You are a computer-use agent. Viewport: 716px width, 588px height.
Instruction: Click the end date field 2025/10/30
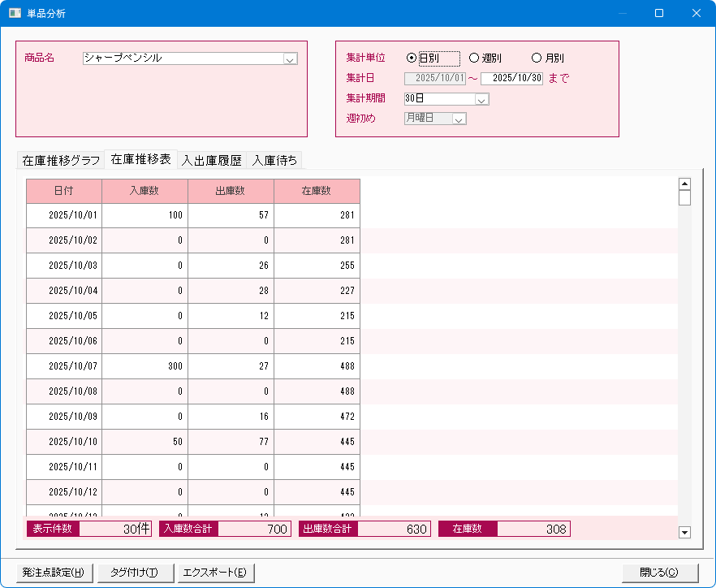(511, 79)
